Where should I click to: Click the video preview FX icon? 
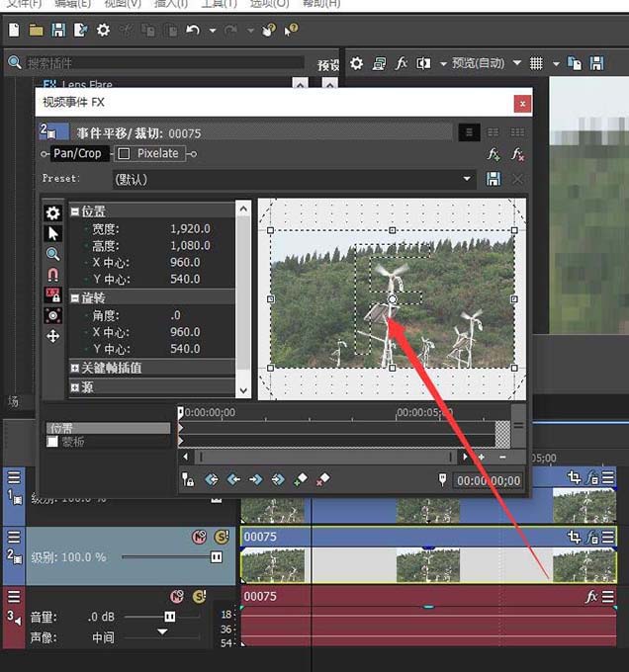pyautogui.click(x=402, y=63)
